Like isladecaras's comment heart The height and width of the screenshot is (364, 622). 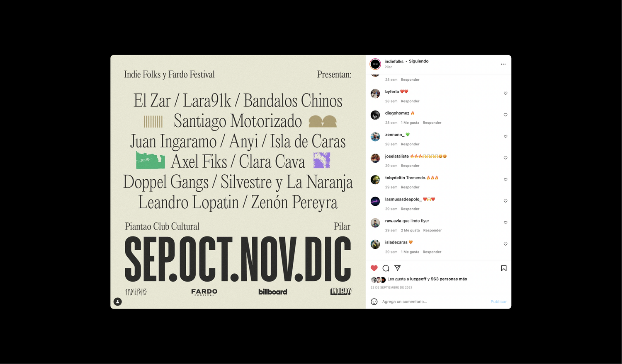pyautogui.click(x=505, y=244)
